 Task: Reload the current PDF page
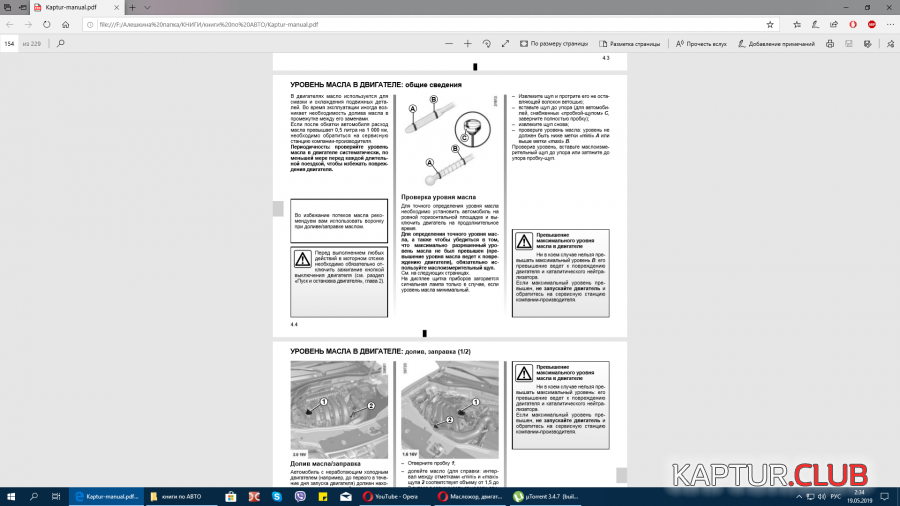[x=46, y=25]
